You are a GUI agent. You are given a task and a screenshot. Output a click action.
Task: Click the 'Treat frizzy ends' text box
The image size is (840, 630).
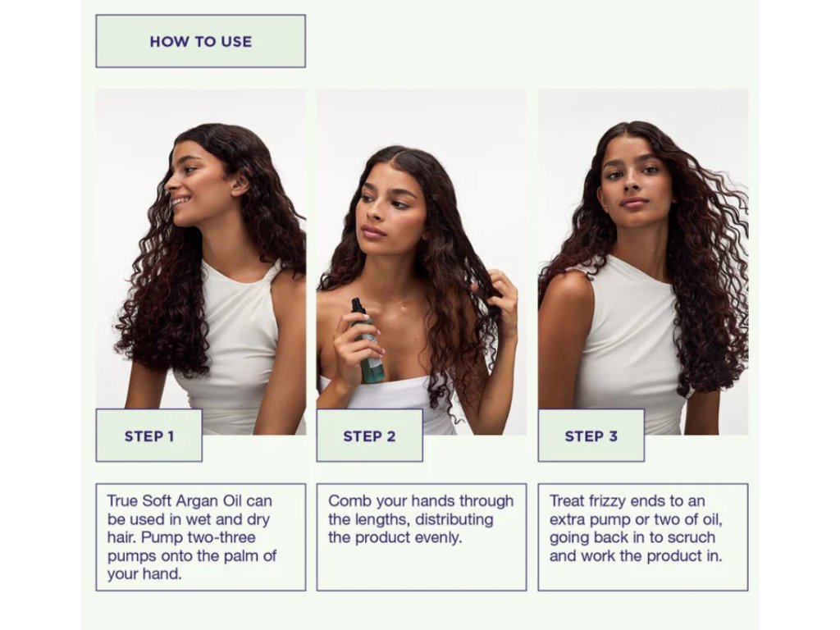643,537
